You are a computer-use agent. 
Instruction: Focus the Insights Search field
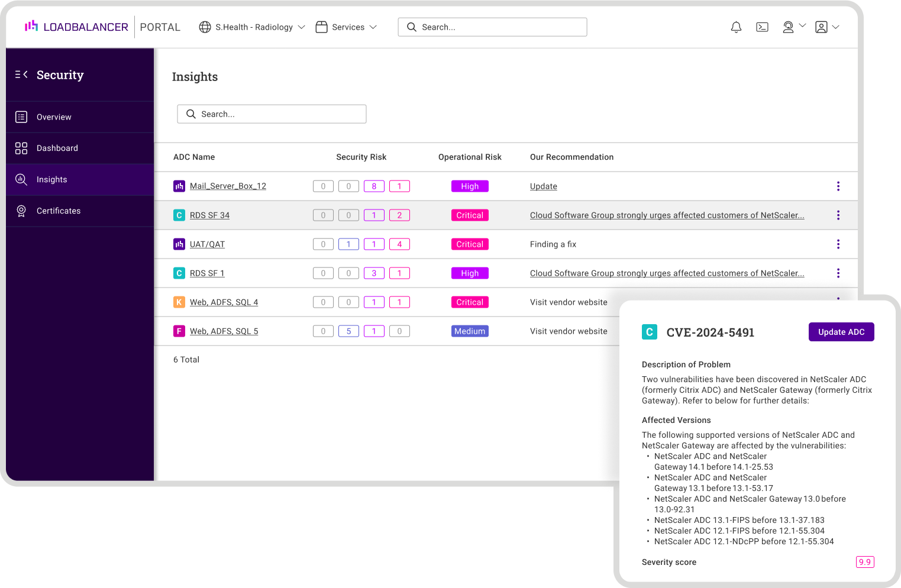coord(272,114)
